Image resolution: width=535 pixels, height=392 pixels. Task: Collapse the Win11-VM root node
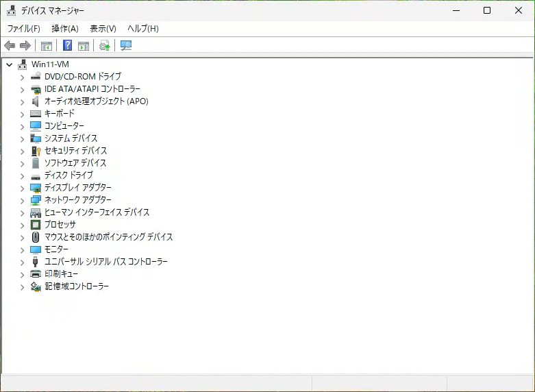tap(10, 64)
